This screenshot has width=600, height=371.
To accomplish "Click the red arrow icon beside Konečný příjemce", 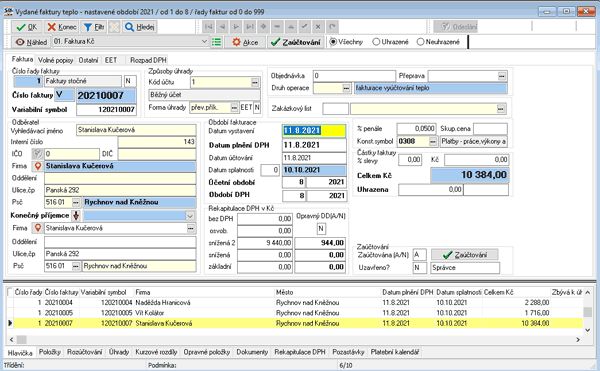I will coord(76,216).
